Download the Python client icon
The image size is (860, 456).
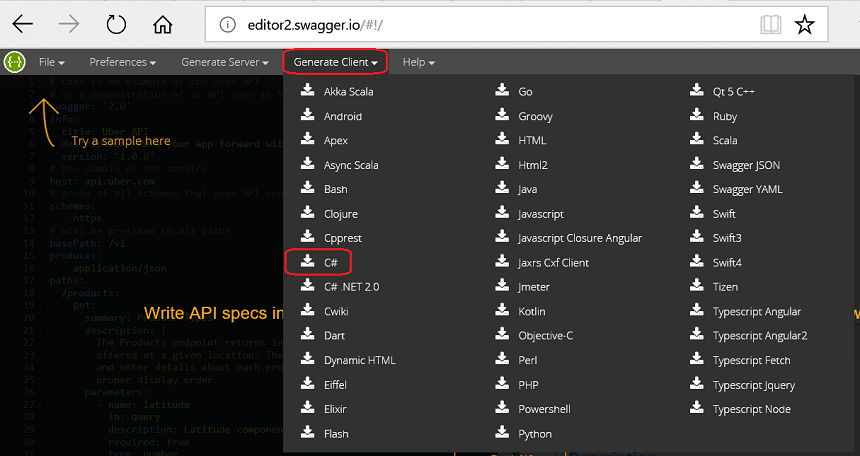pos(502,432)
